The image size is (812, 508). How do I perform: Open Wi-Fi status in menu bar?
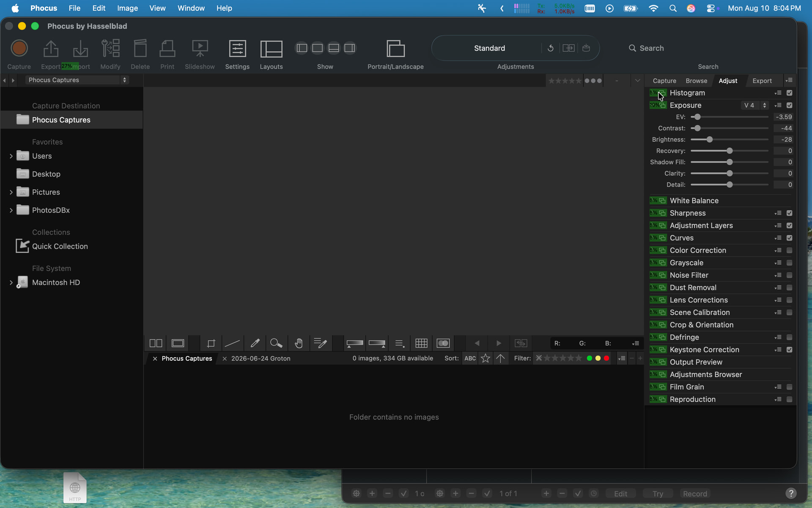(x=653, y=8)
